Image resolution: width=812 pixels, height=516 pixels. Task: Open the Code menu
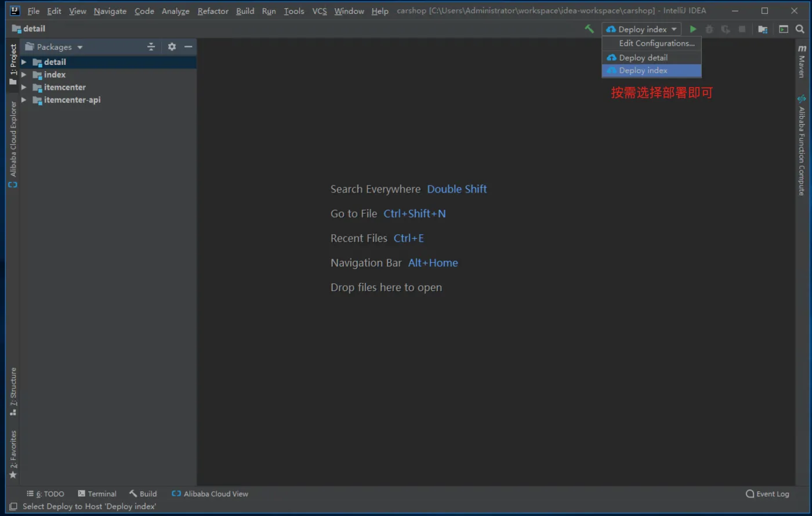coord(144,11)
